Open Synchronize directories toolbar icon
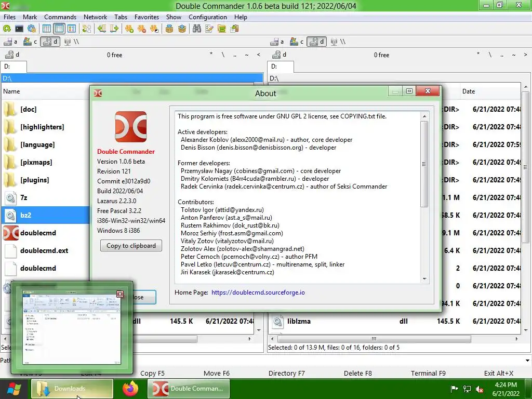The width and height of the screenshot is (532, 399). (222, 29)
